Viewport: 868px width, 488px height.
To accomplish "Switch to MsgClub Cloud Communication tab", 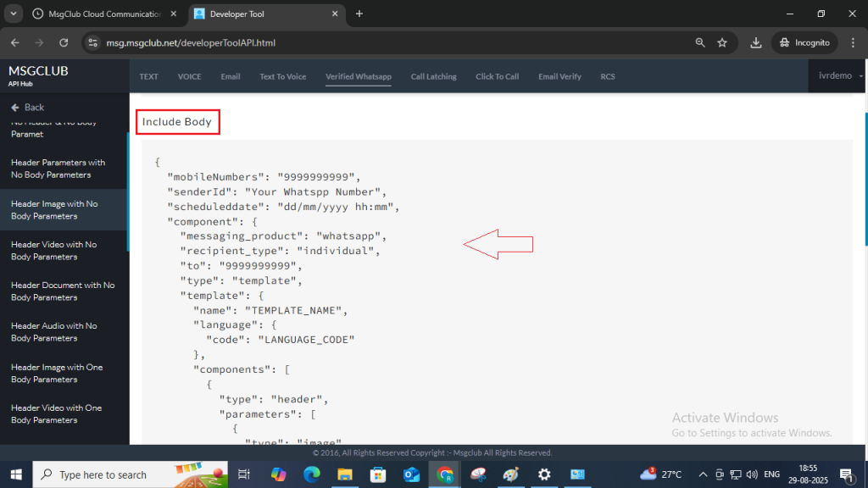I will click(104, 14).
